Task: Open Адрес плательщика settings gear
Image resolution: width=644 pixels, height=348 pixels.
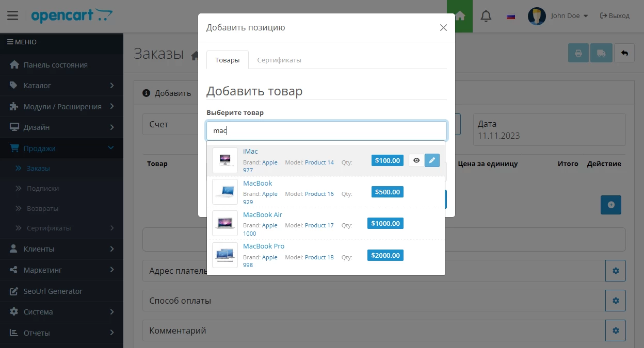Action: 616,271
